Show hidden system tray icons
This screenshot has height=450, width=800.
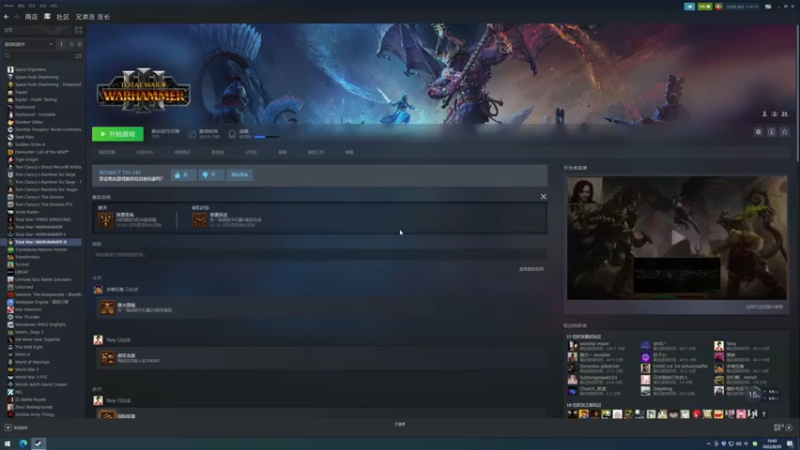click(x=708, y=444)
